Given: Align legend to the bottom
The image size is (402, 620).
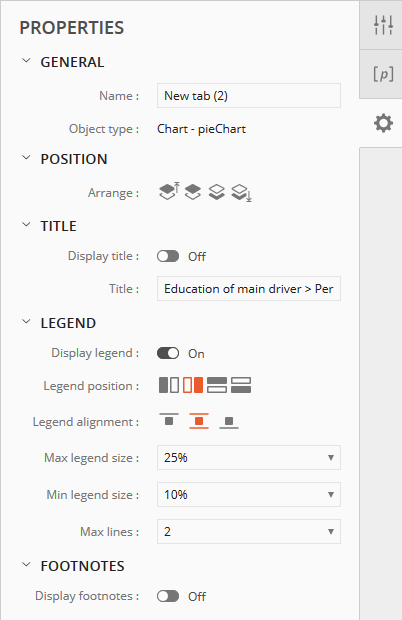Looking at the screenshot, I should (x=229, y=422).
